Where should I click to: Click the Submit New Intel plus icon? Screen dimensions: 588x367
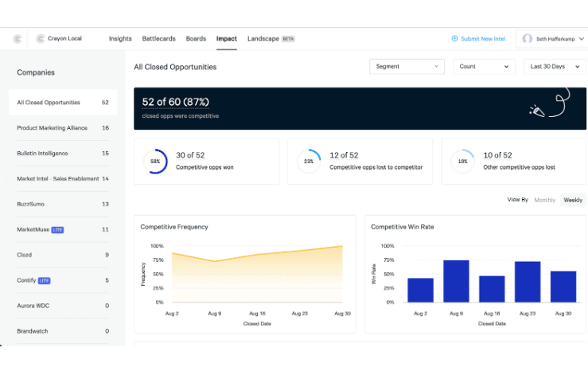[x=454, y=38]
